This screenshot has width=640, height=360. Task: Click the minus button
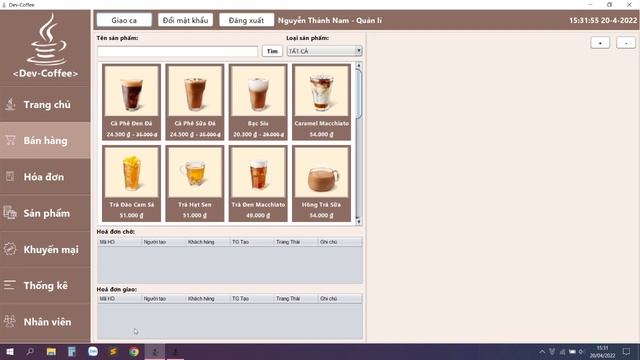click(626, 43)
